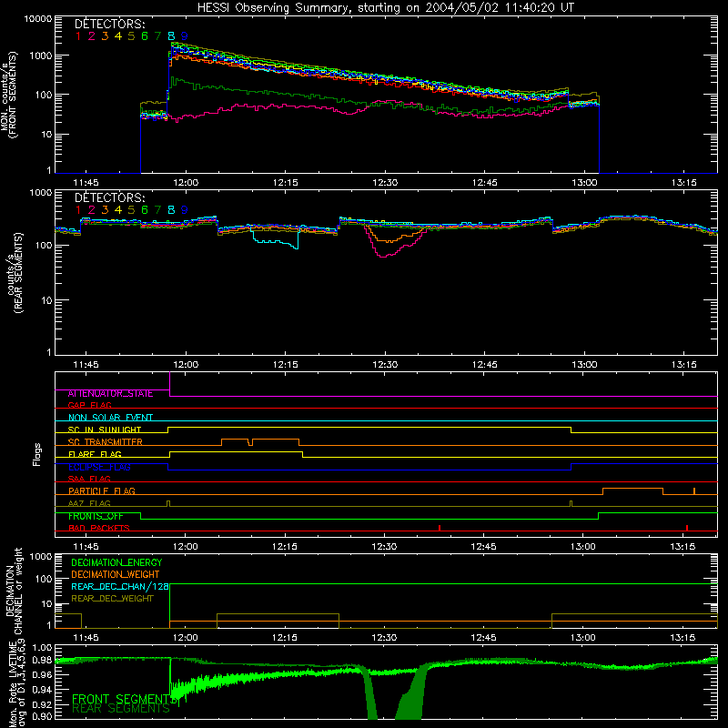This screenshot has height=728, width=728.
Task: Click the 13:00 label under front segments plot
Action: (584, 183)
